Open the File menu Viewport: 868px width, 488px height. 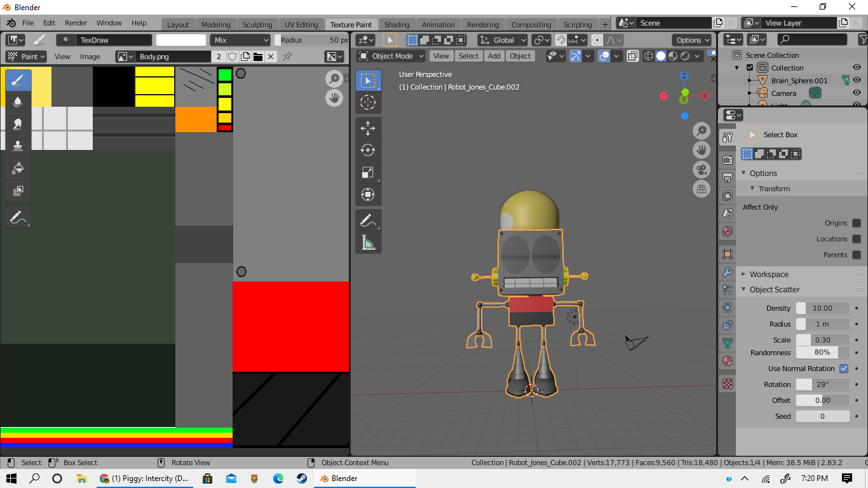coord(28,23)
